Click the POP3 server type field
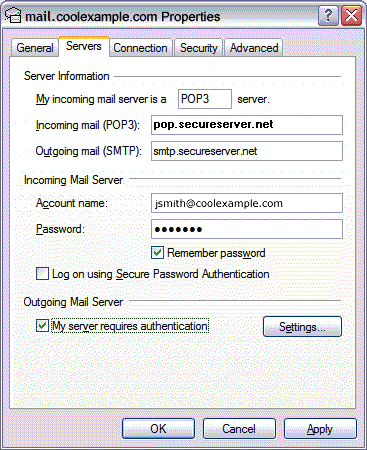 [205, 99]
